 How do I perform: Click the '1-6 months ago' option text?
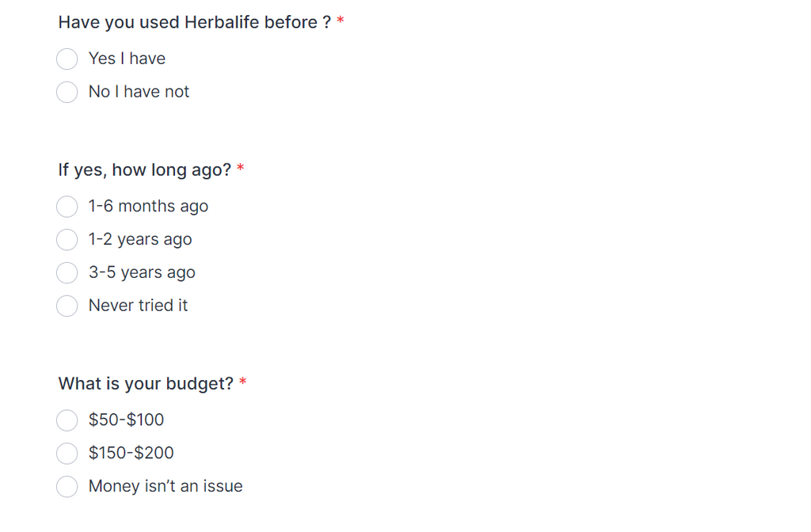click(148, 207)
